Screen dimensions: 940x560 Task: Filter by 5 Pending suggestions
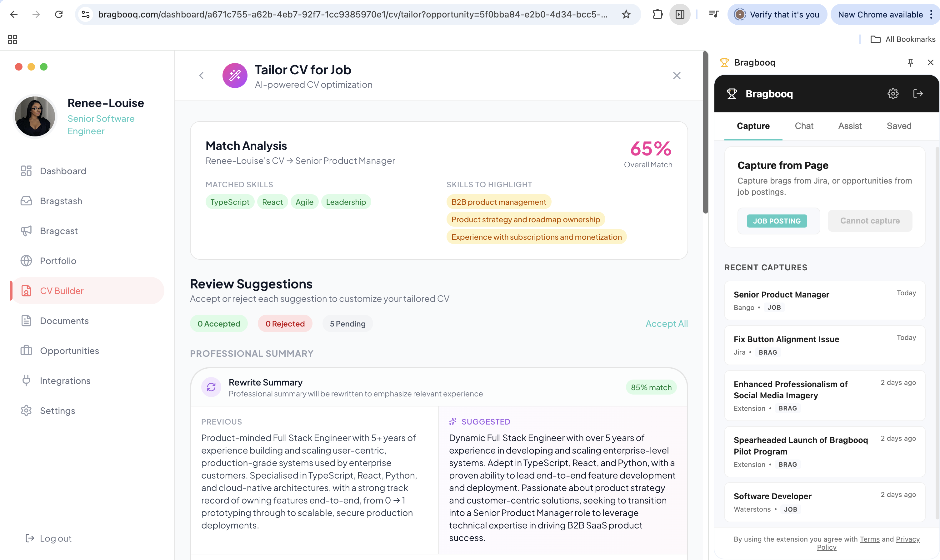tap(347, 324)
